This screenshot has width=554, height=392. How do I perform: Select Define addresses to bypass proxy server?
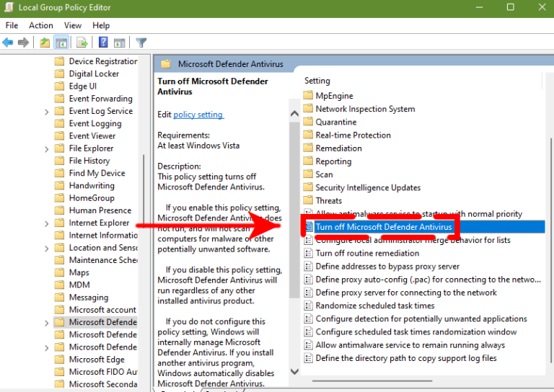coord(387,266)
